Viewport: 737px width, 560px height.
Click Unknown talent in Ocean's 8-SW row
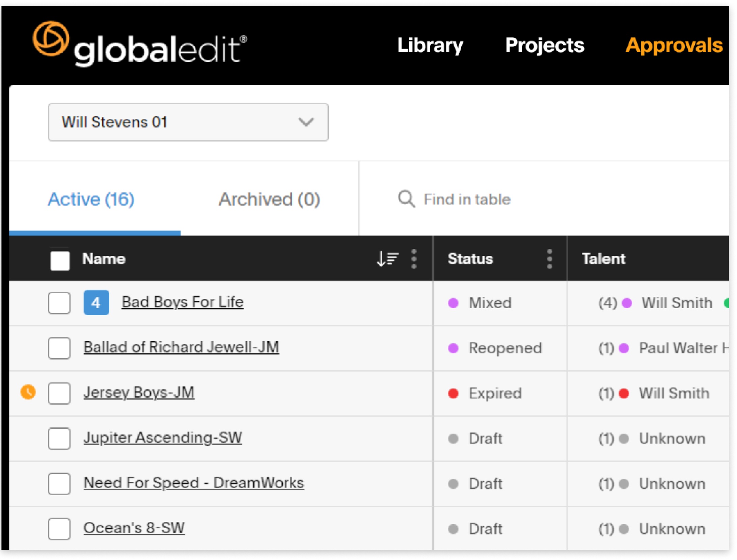pyautogui.click(x=672, y=529)
